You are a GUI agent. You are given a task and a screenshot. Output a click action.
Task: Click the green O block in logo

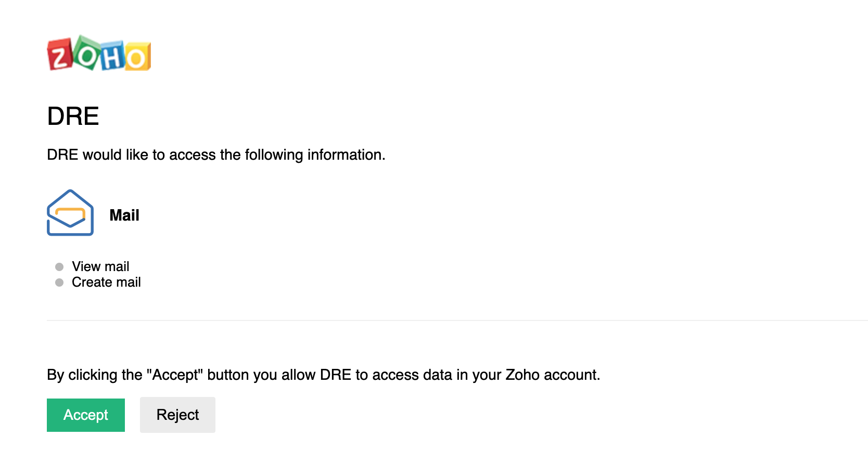[x=87, y=52]
